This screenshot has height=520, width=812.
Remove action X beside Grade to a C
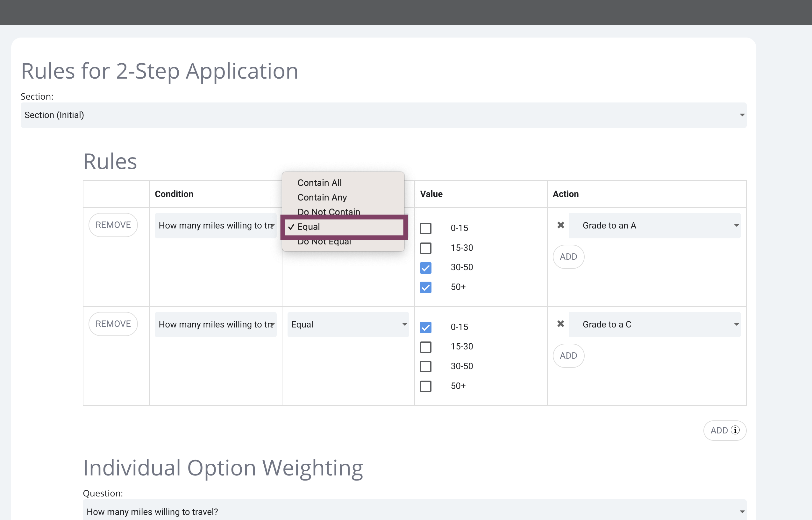coord(560,324)
